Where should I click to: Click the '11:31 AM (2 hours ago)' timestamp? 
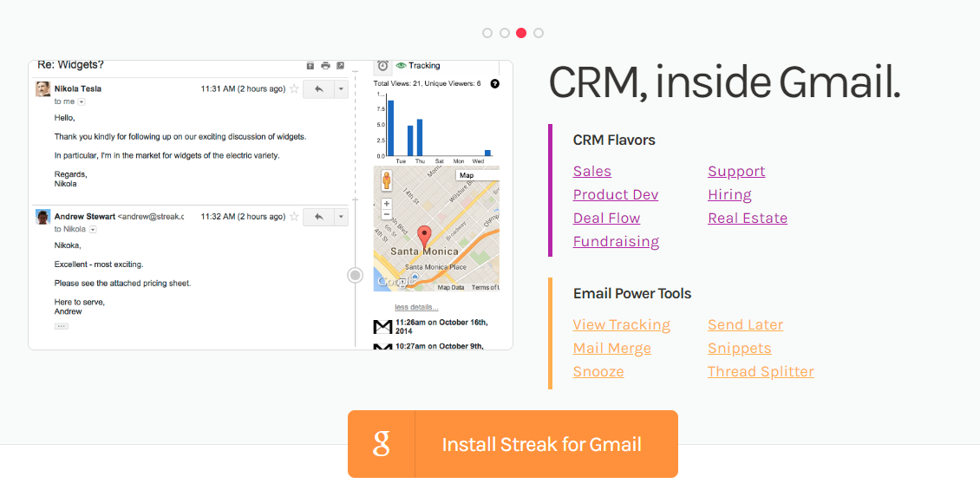[243, 88]
